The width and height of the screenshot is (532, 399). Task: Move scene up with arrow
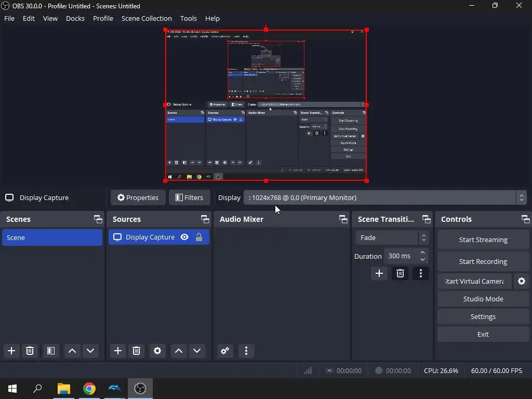click(72, 351)
